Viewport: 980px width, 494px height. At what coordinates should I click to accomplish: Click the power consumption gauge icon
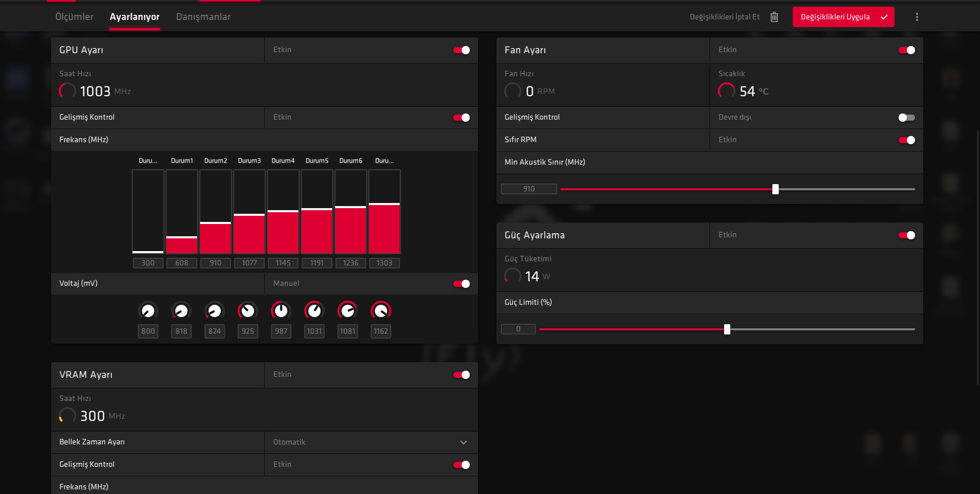pos(513,276)
